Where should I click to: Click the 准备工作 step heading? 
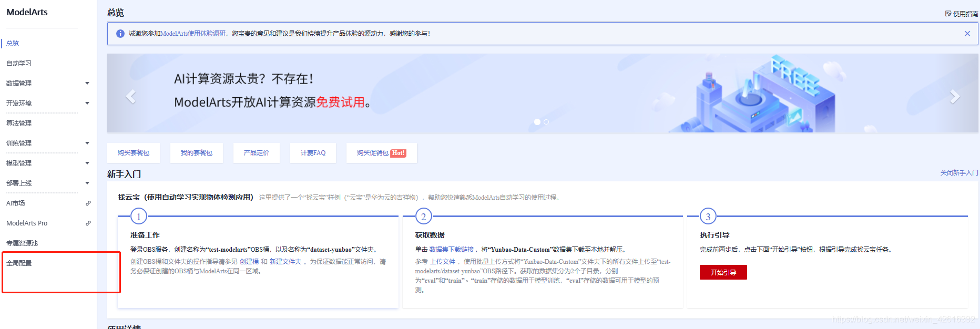[x=145, y=235]
